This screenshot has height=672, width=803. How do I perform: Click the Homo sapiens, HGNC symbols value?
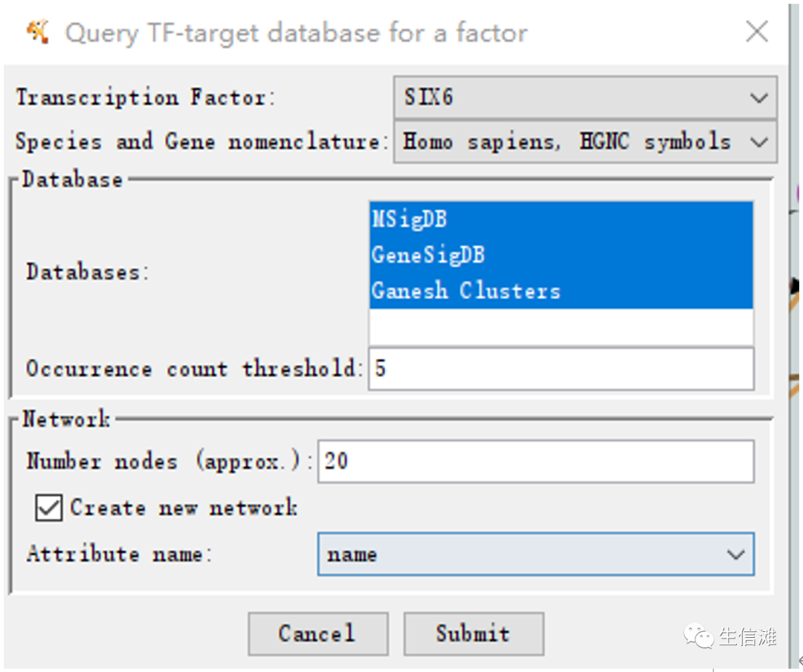point(567,141)
